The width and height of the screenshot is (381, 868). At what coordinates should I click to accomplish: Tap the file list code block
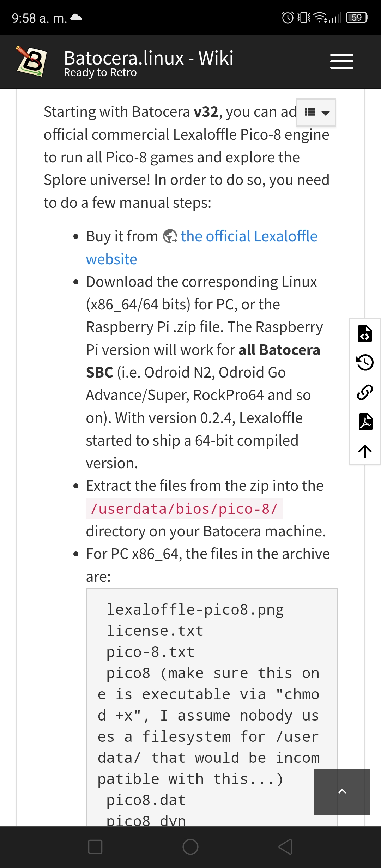point(212,707)
